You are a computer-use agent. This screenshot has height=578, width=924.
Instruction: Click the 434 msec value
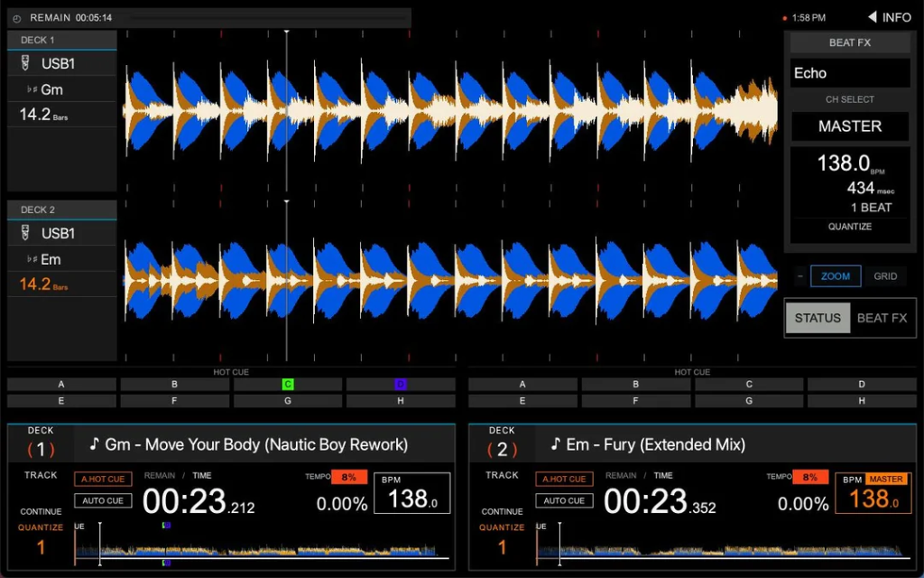pyautogui.click(x=871, y=188)
